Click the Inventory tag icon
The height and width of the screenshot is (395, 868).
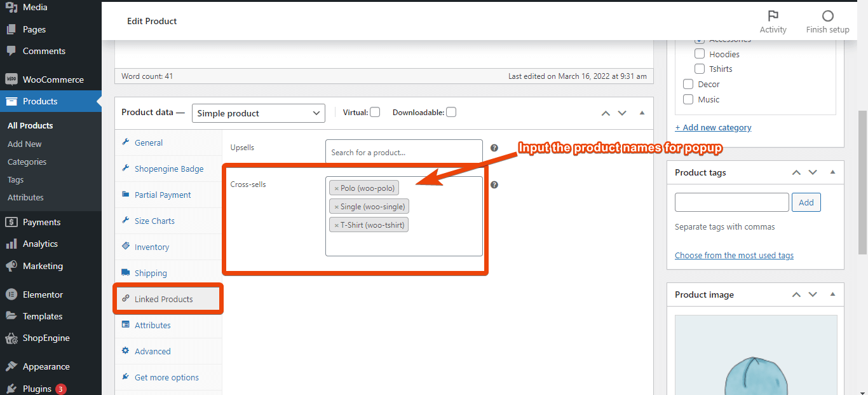125,247
